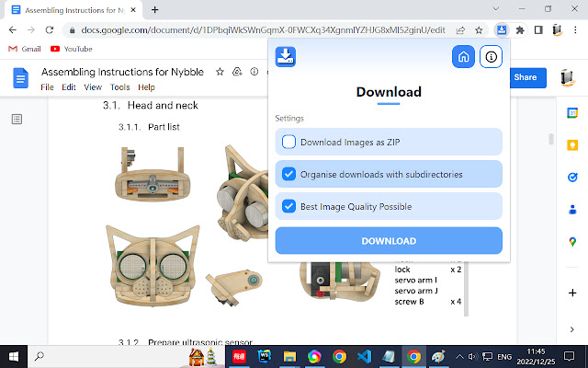Open the Chrome extensions puzzle icon
588x368 pixels.
[x=520, y=30]
